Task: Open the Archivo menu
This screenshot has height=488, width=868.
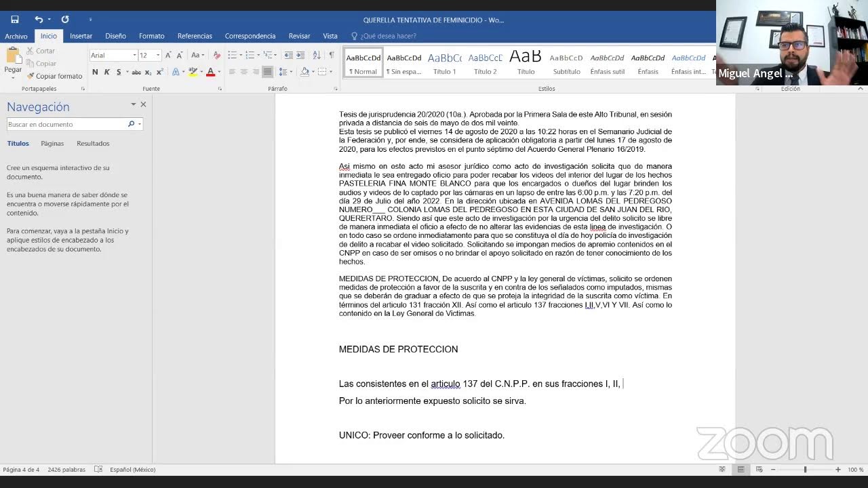Action: pos(16,36)
